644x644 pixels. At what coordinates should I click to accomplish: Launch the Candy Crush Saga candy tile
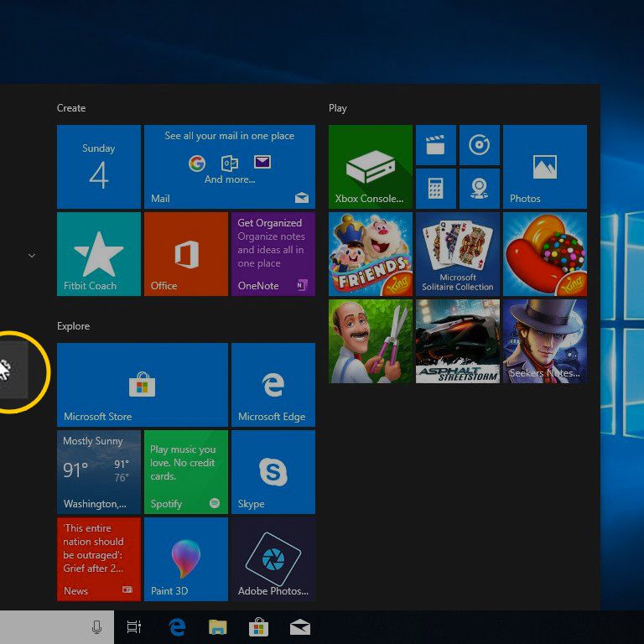(x=544, y=254)
